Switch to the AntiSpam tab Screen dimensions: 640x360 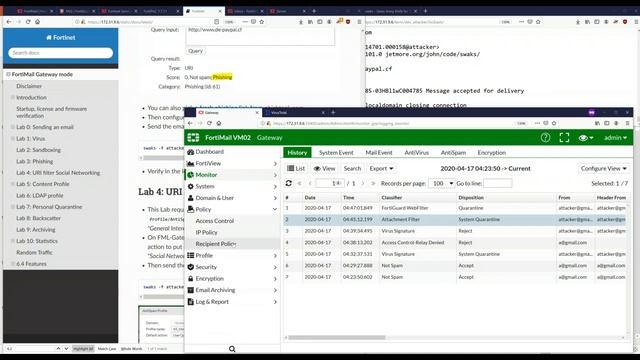pos(453,153)
